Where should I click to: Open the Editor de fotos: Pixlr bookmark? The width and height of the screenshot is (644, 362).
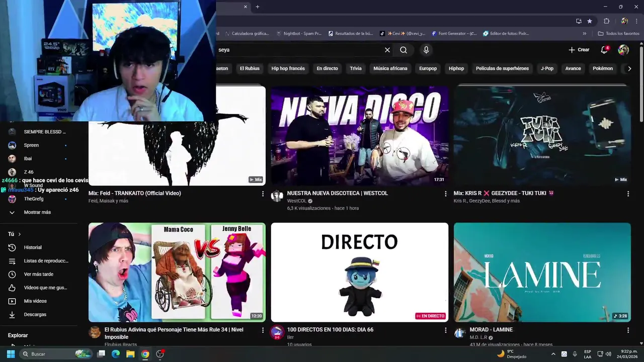(506, 34)
